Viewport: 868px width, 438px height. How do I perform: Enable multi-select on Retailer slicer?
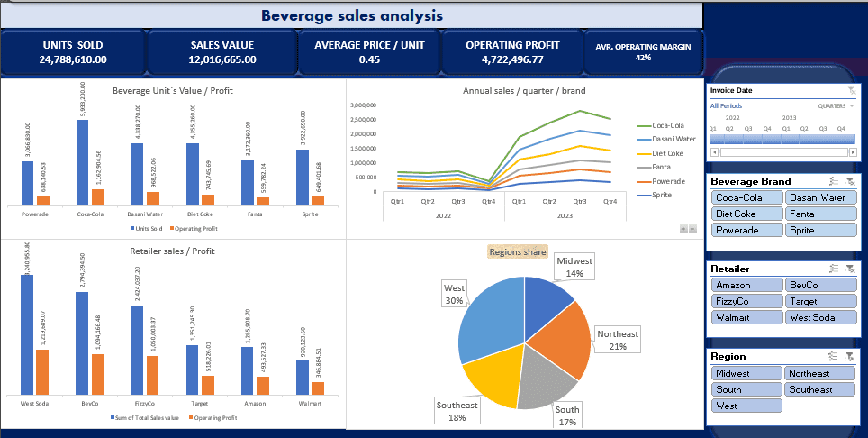click(x=834, y=269)
